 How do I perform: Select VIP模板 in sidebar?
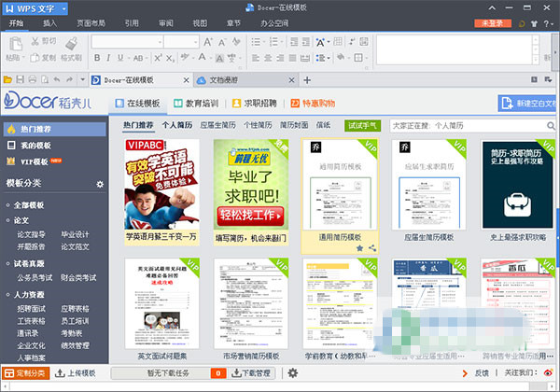coord(34,161)
